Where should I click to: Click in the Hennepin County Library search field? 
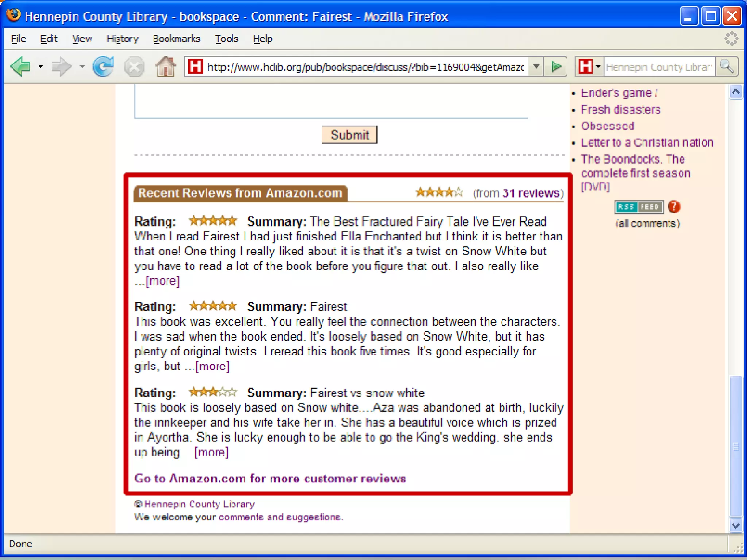(659, 67)
